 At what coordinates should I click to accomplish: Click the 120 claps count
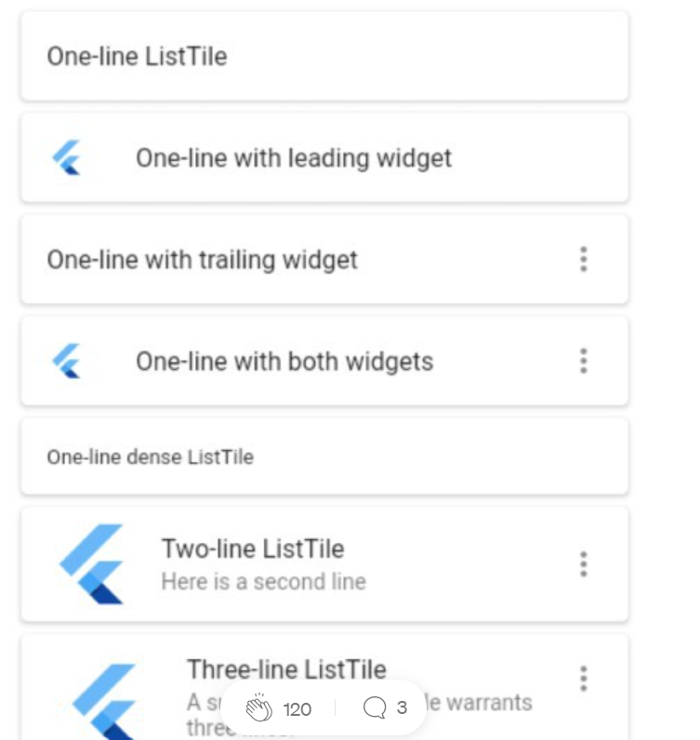297,709
